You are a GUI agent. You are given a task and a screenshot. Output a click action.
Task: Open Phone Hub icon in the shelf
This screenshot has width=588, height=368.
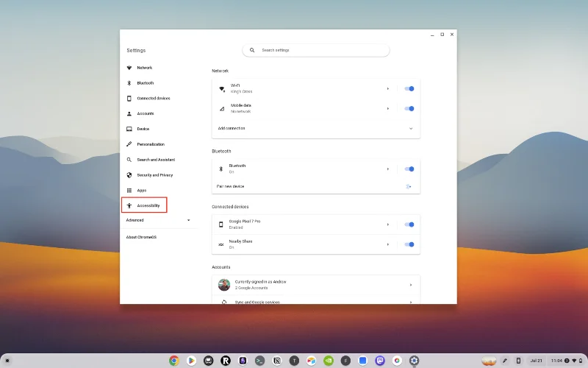[x=518, y=361]
